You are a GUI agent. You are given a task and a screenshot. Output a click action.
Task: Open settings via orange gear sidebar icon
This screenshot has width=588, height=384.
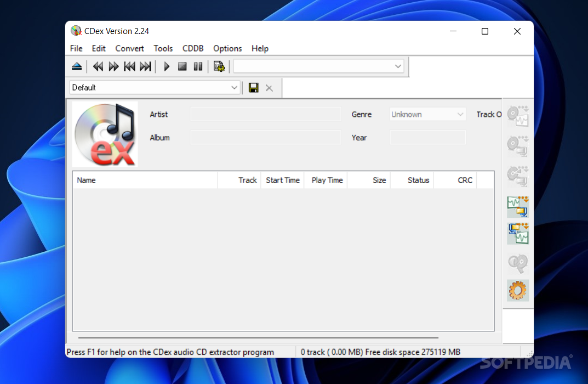pyautogui.click(x=518, y=290)
